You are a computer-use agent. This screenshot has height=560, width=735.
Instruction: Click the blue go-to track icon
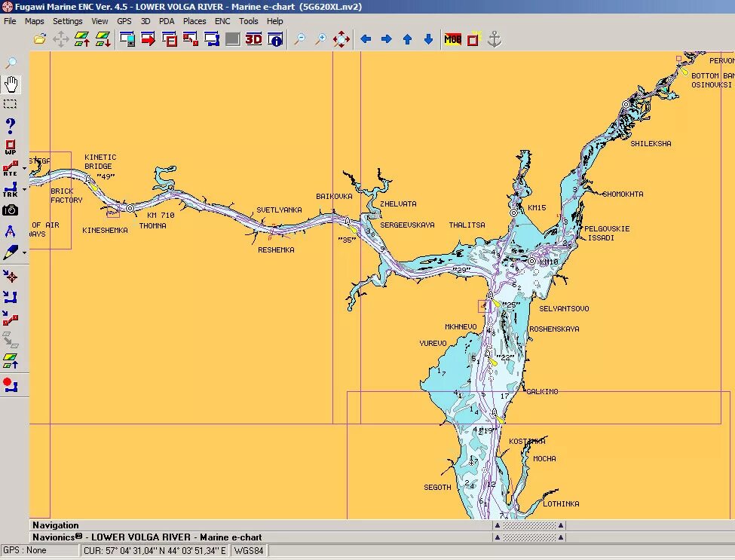(x=11, y=297)
